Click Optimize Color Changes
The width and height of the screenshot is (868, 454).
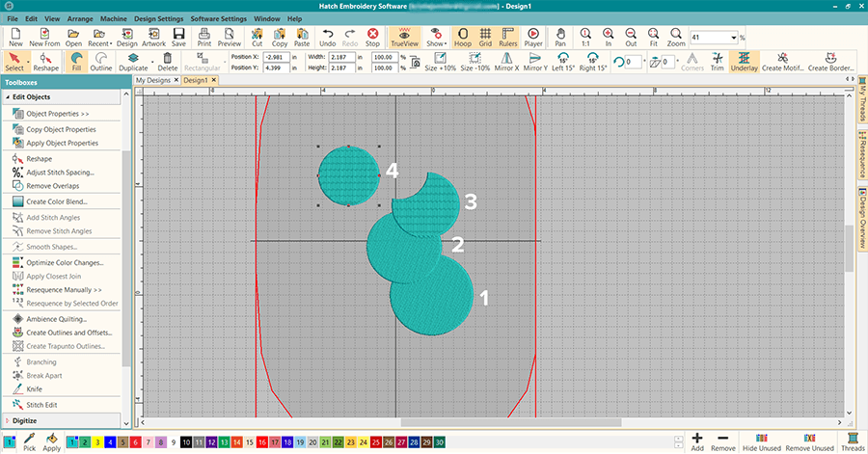[65, 262]
